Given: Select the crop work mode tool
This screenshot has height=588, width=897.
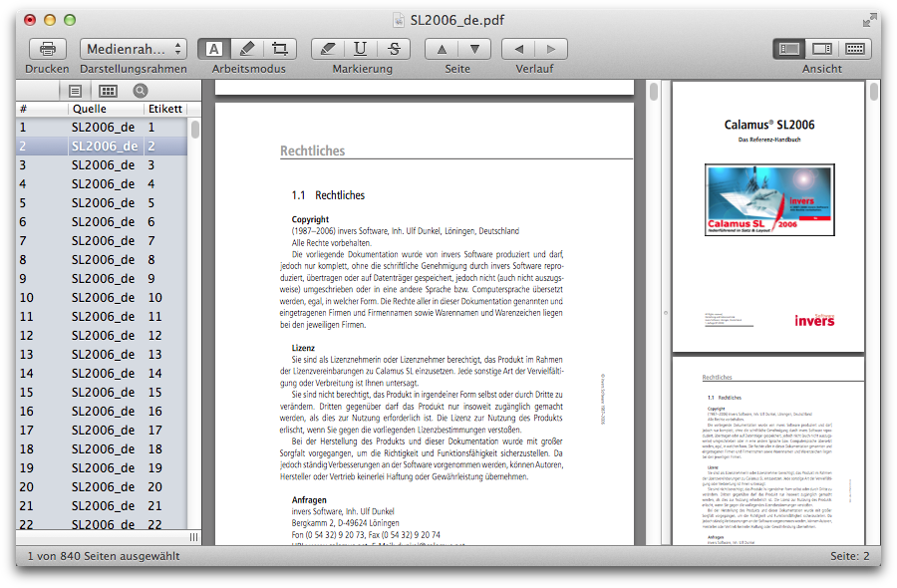Looking at the screenshot, I should (x=280, y=49).
